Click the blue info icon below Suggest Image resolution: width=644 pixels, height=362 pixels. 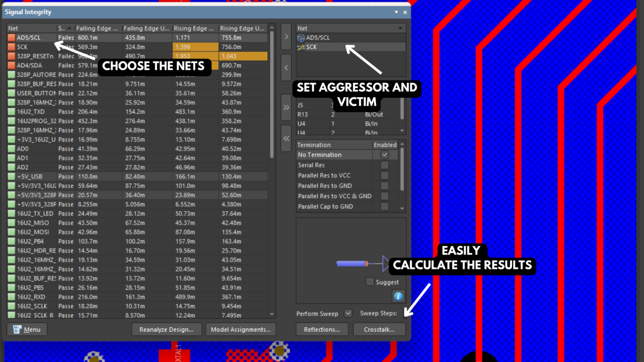point(398,296)
